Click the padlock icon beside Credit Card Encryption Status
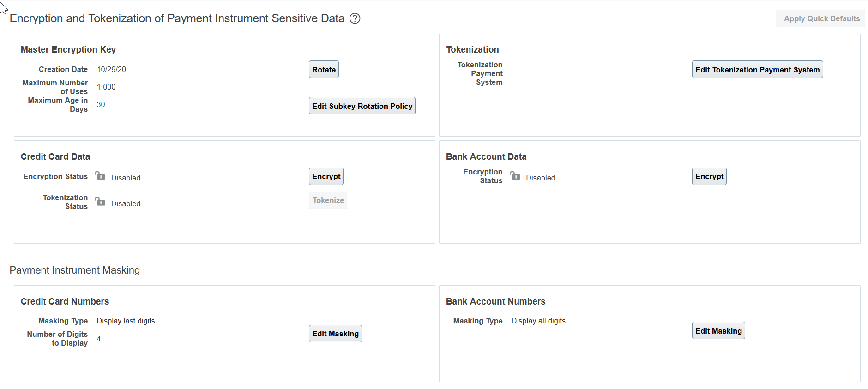This screenshot has height=389, width=868. pyautogui.click(x=100, y=176)
